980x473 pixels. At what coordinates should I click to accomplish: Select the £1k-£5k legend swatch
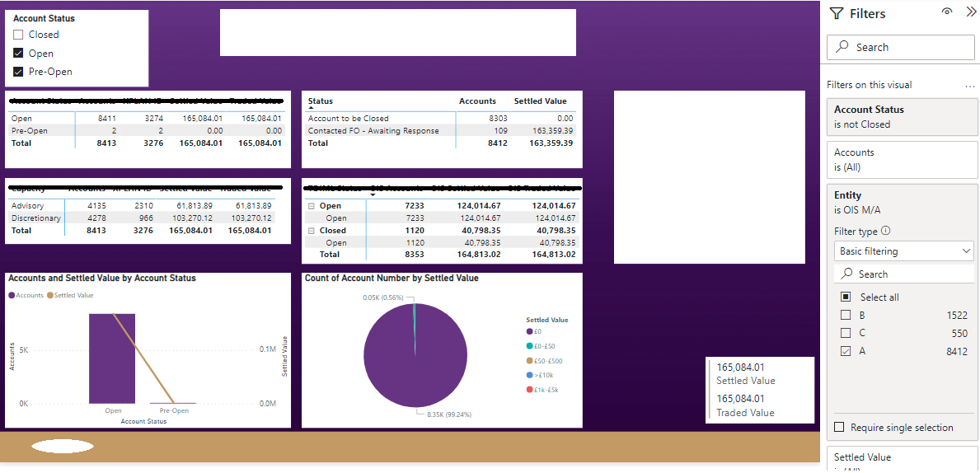click(529, 390)
